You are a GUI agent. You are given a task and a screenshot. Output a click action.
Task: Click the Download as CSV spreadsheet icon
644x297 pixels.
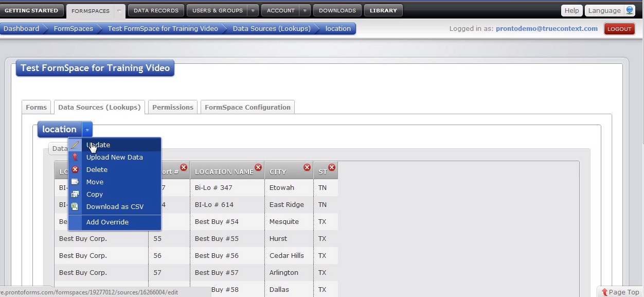click(75, 207)
